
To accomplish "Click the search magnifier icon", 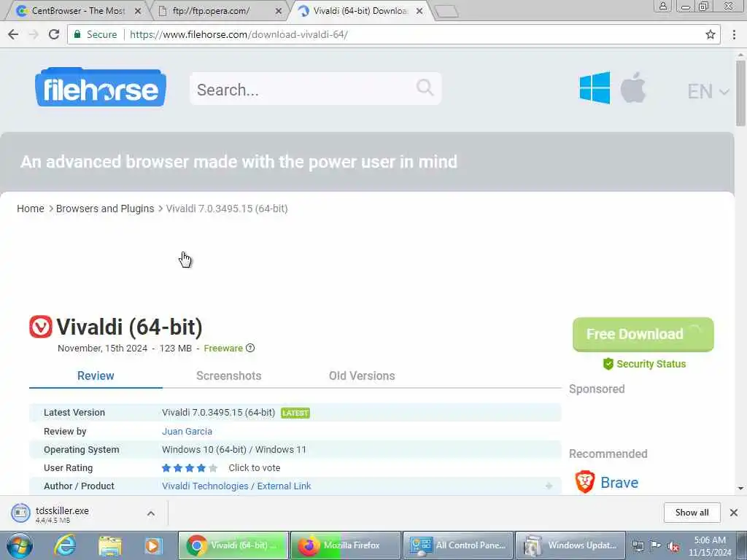I will coord(425,87).
